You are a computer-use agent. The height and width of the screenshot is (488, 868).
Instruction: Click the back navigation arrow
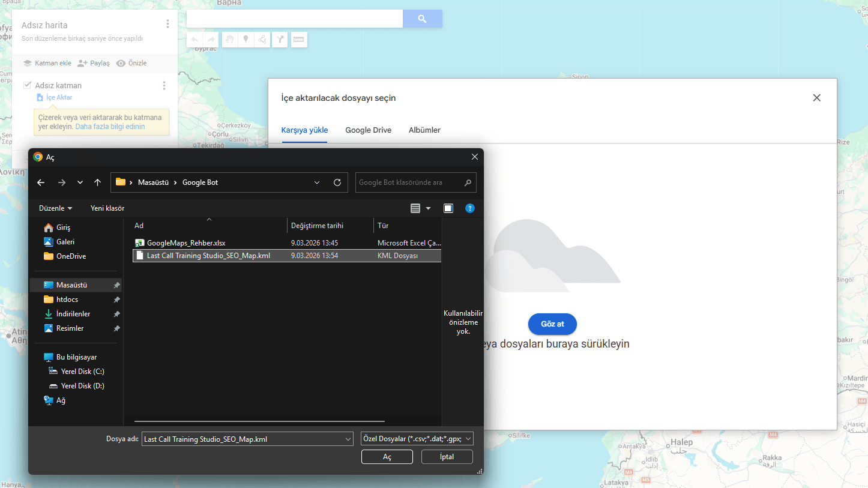(41, 182)
